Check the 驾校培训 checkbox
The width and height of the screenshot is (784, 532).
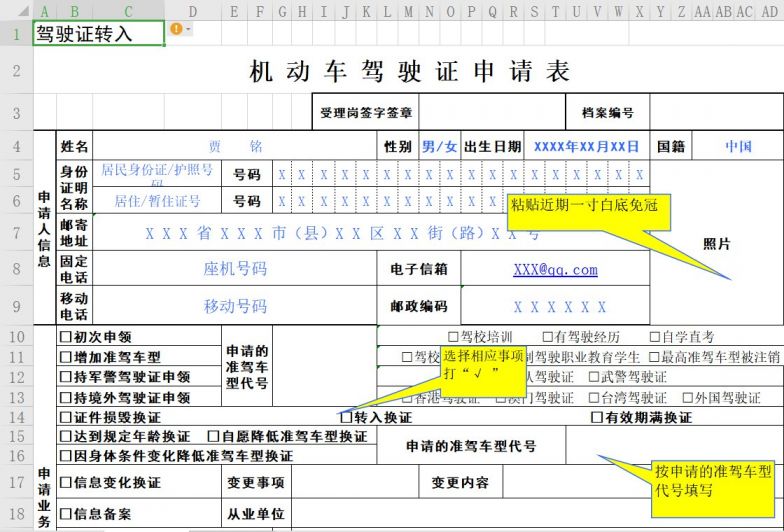453,336
